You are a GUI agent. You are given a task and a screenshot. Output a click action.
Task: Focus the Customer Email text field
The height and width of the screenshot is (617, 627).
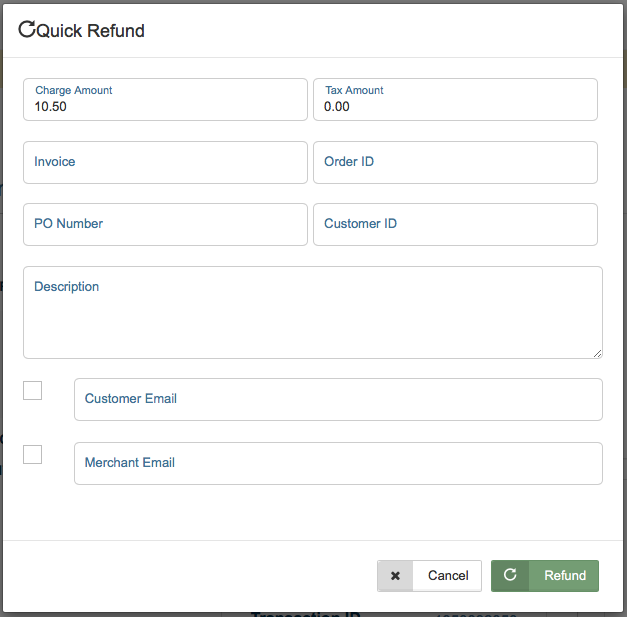click(338, 399)
